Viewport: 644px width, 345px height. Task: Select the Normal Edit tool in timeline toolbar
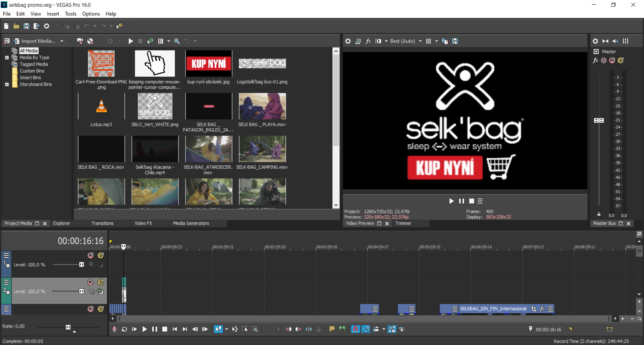click(x=218, y=329)
